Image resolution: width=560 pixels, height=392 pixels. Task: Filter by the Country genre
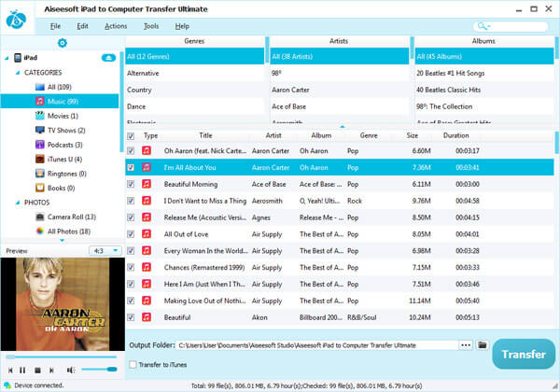point(195,90)
